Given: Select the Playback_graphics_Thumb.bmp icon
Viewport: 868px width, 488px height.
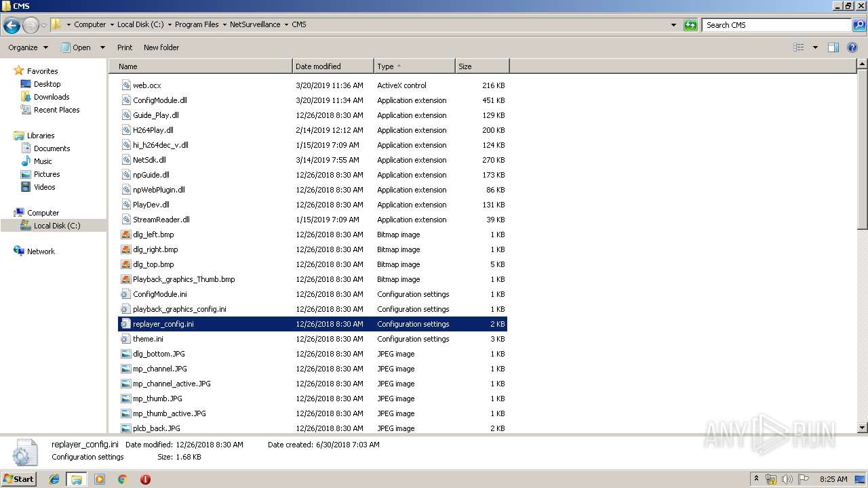Looking at the screenshot, I should tap(126, 279).
